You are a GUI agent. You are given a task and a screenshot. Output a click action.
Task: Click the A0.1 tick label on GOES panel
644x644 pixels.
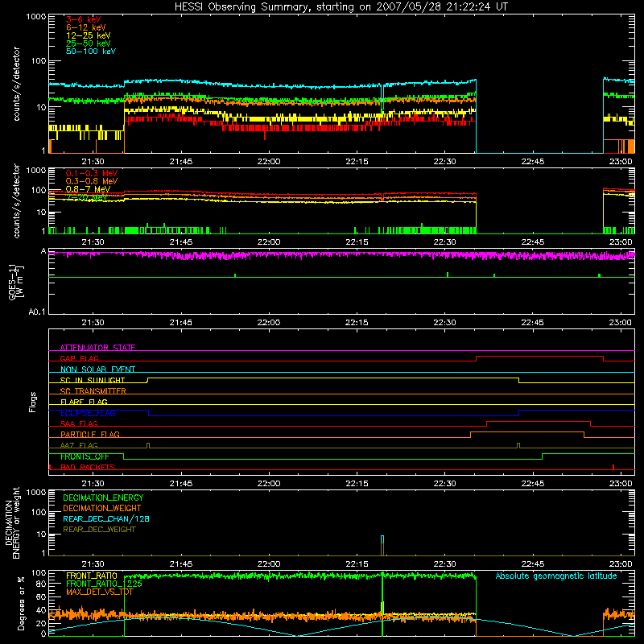coord(37,312)
